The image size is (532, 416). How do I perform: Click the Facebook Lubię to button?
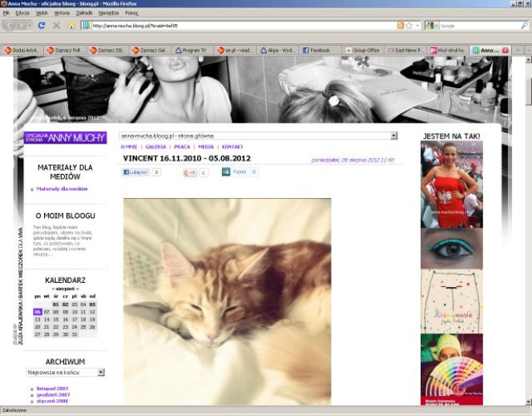pyautogui.click(x=135, y=172)
